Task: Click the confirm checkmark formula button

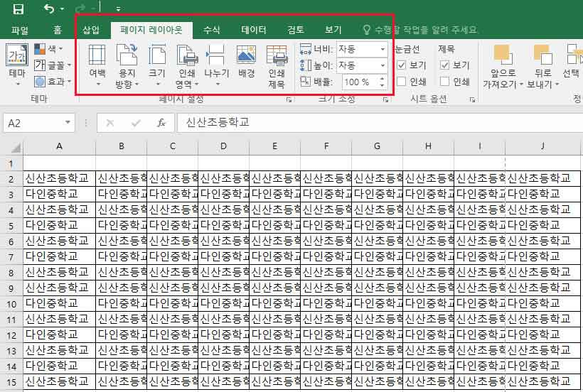Action: (136, 123)
